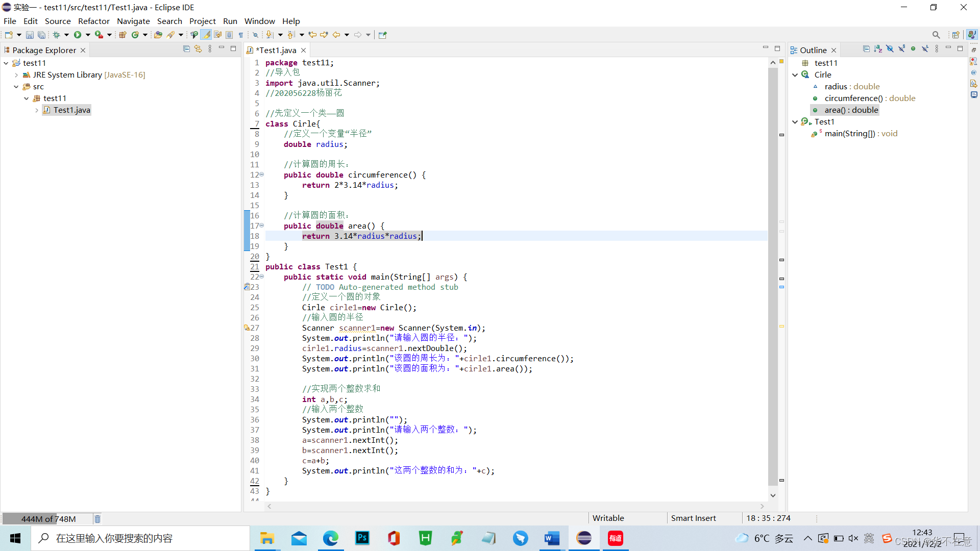This screenshot has width=980, height=551.
Task: Open the Refactor menu
Action: point(93,21)
